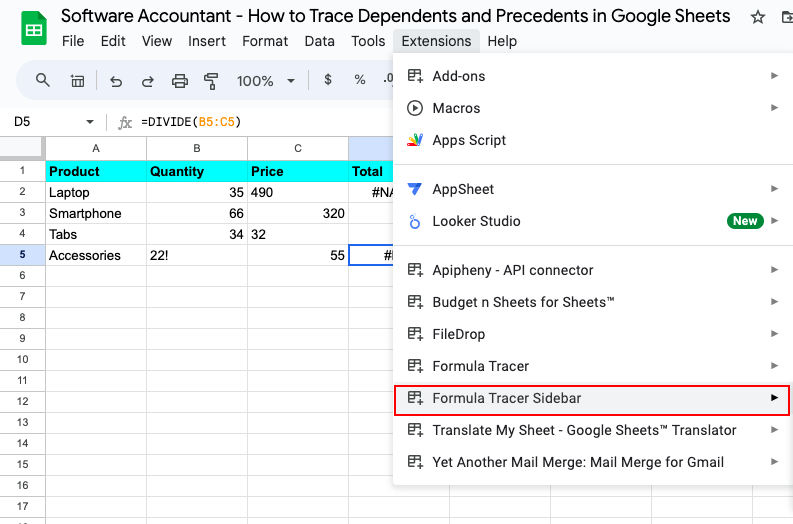Expand the Looker Studio submenu arrow
The height and width of the screenshot is (524, 793).
774,221
